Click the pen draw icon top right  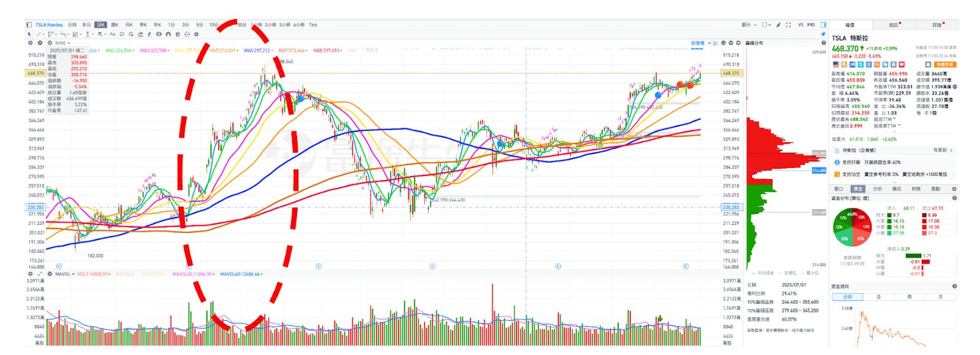tap(778, 25)
